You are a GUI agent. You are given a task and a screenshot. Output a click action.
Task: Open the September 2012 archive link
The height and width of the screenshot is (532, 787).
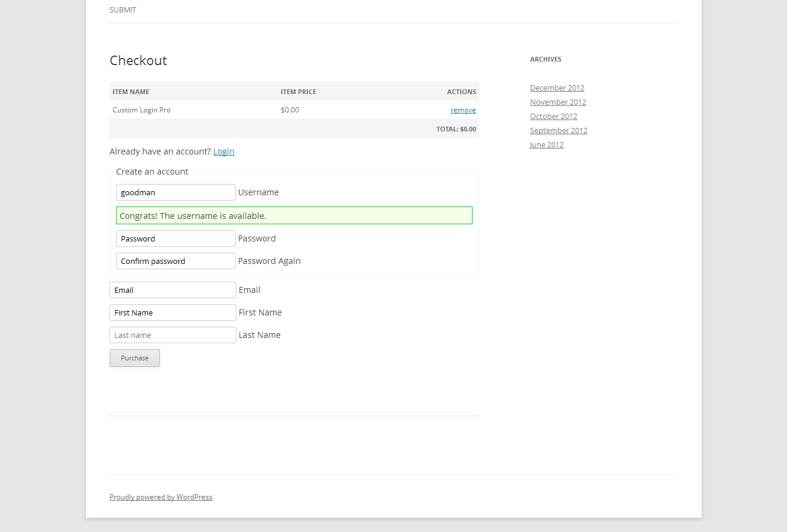click(x=558, y=131)
